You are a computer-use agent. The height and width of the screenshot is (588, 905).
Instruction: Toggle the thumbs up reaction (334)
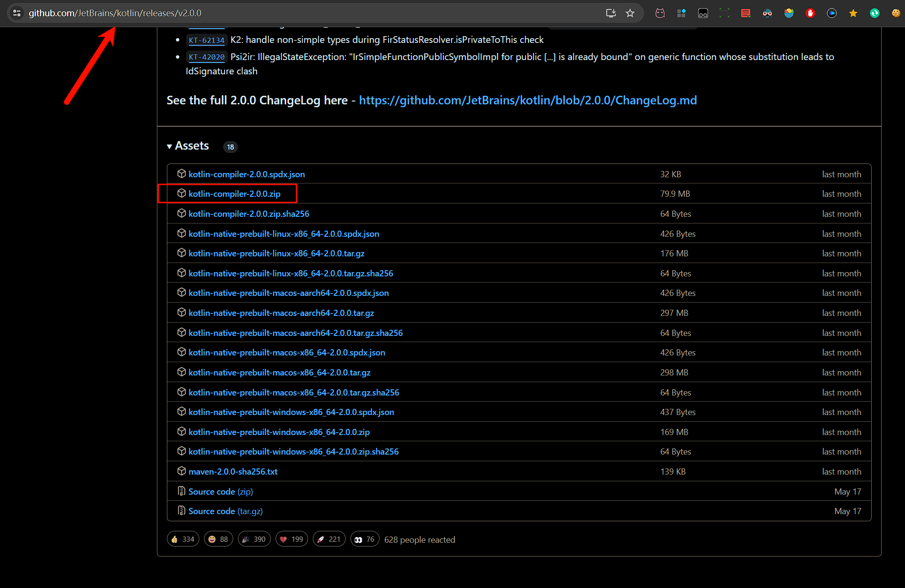183,539
